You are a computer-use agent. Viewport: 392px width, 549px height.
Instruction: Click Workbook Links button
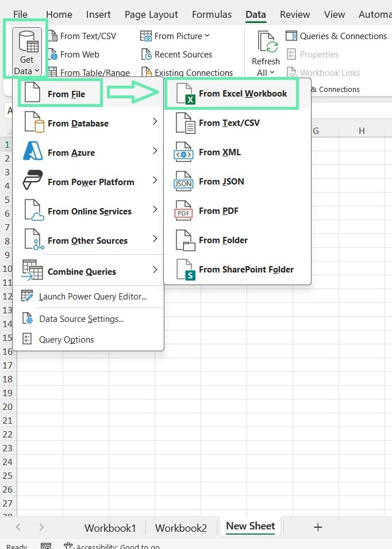(323, 72)
